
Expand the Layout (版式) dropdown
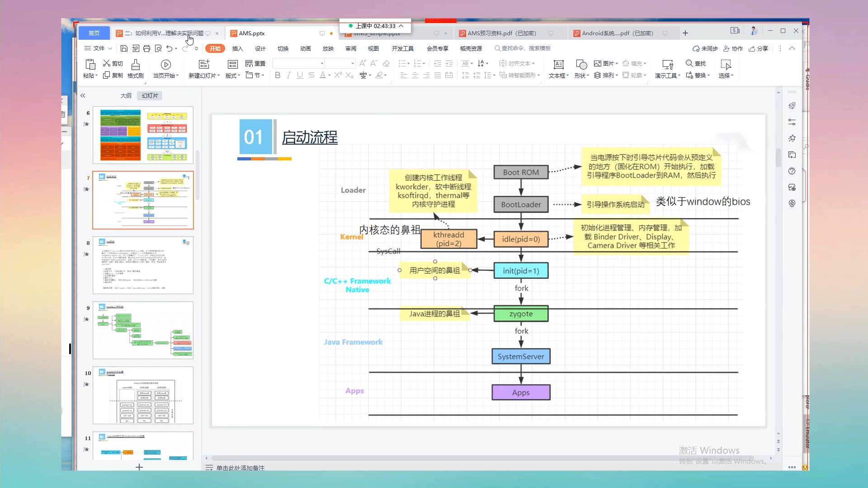click(239, 76)
